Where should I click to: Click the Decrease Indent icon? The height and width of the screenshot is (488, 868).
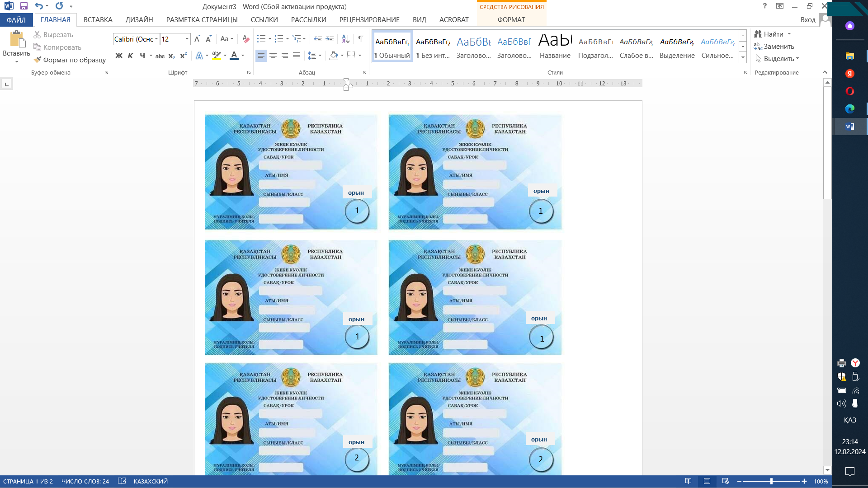coord(318,39)
